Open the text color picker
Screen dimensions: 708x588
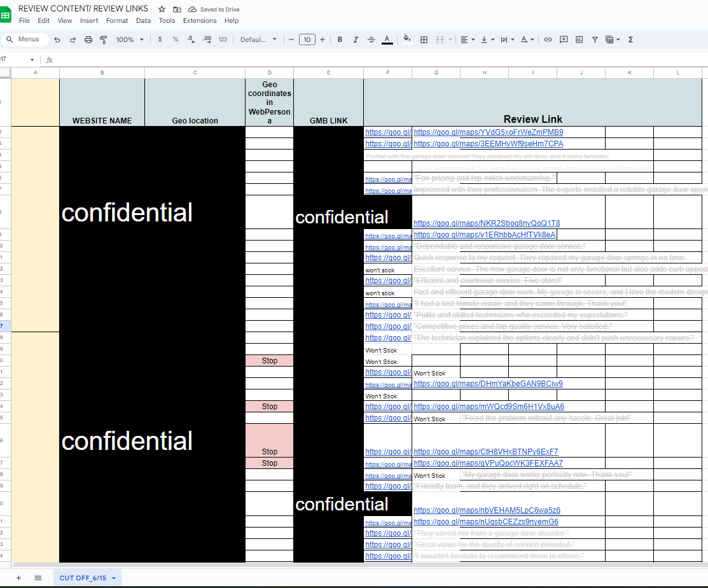[x=387, y=39]
